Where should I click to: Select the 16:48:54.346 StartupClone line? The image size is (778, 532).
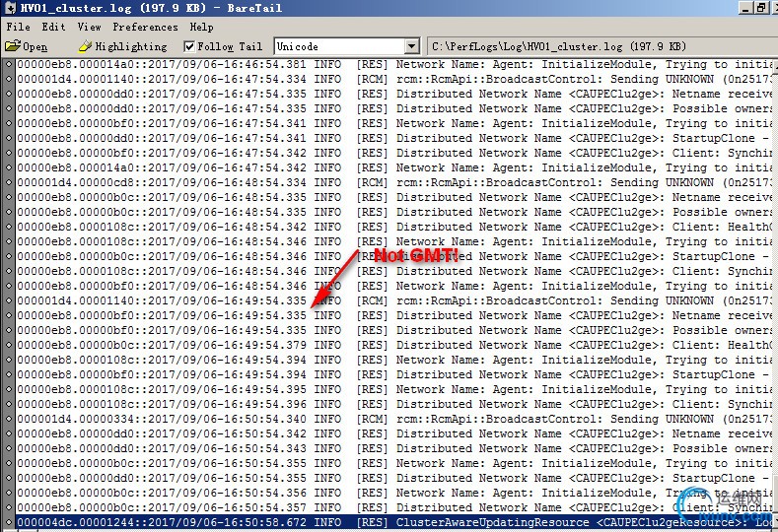[x=394, y=256]
